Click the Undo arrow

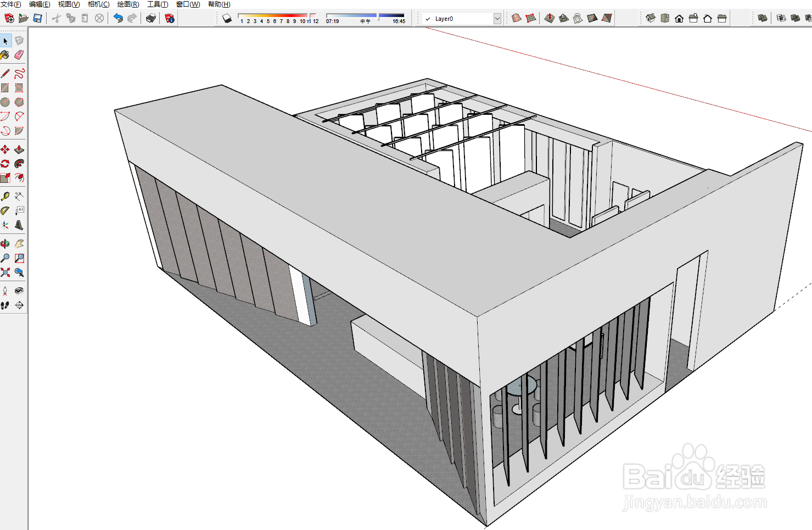pyautogui.click(x=118, y=18)
